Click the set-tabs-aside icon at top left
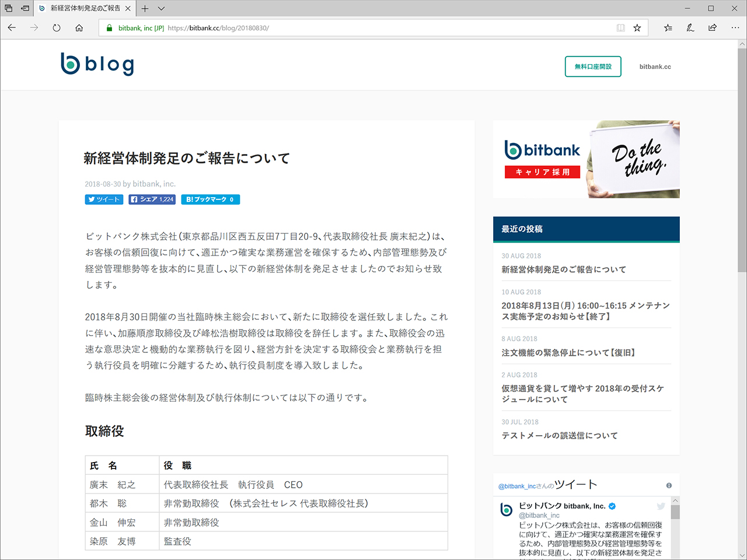Image resolution: width=747 pixels, height=560 pixels. pyautogui.click(x=8, y=8)
